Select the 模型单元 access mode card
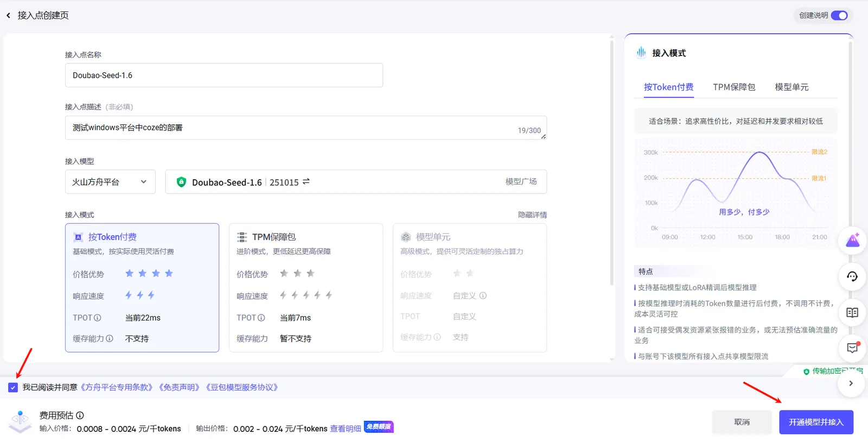 (x=470, y=288)
